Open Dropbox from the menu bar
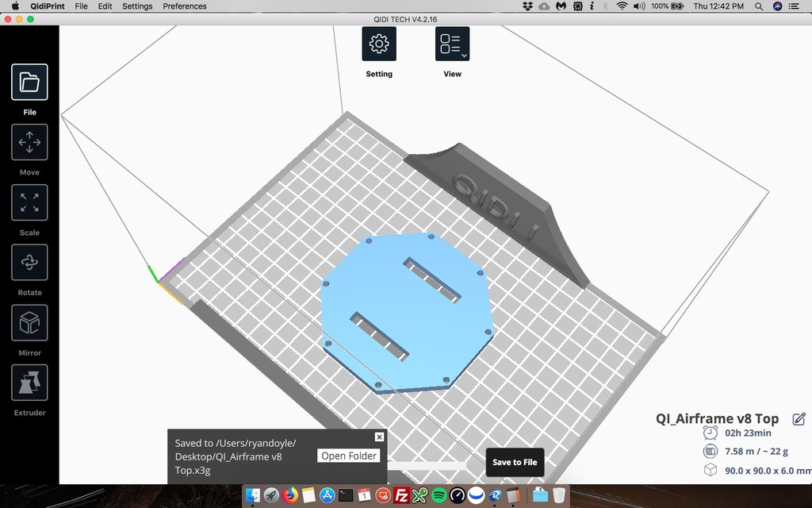 coord(528,6)
